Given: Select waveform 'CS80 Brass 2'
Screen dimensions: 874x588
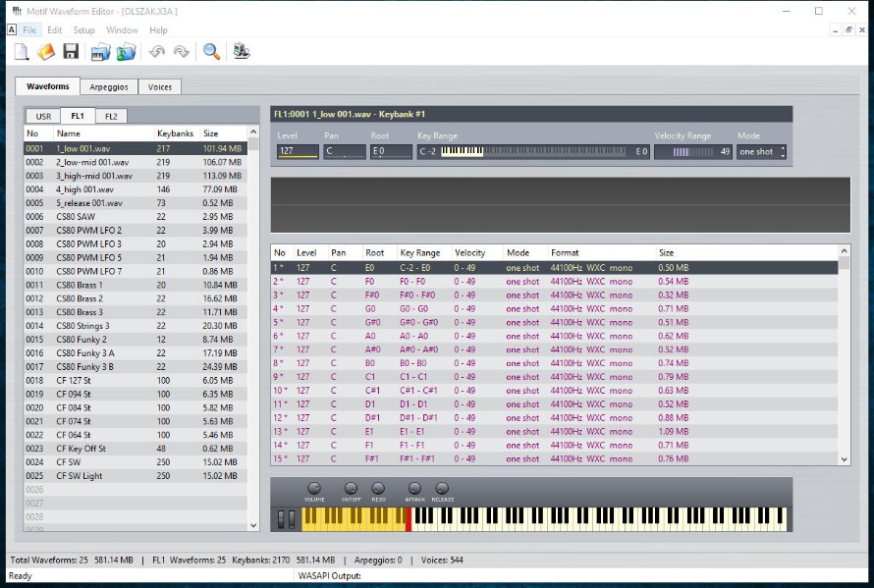Looking at the screenshot, I should click(136, 298).
